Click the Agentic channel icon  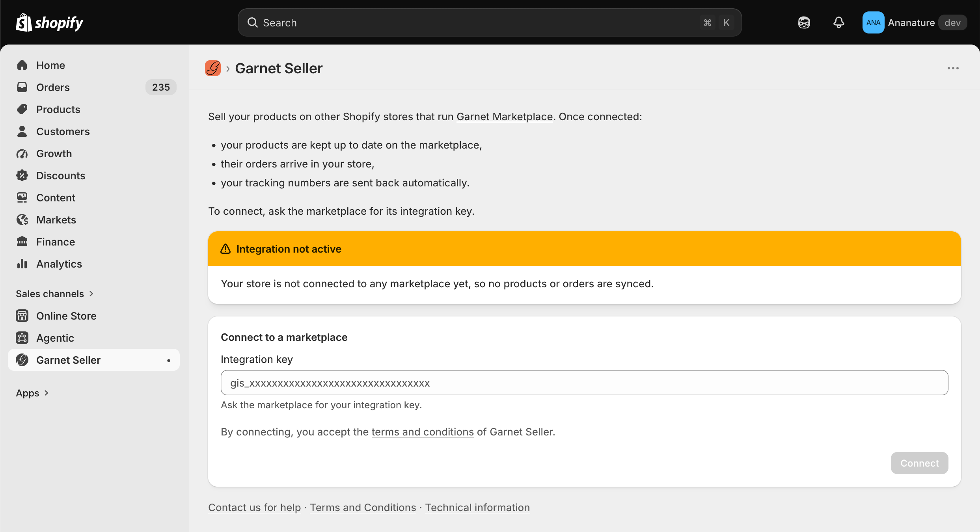pyautogui.click(x=22, y=338)
